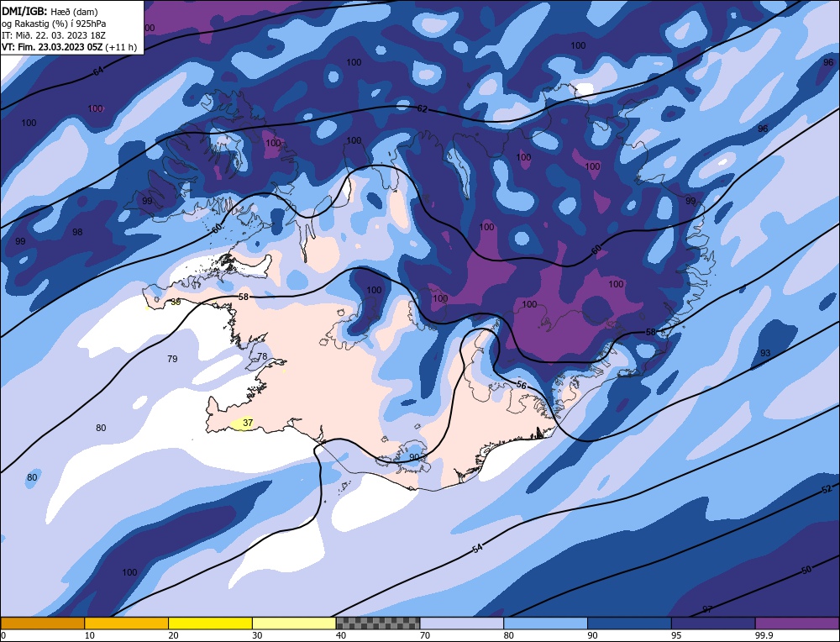Screen dimensions: 840x642
Task: Click the orange 10–20 legend swatch
Action: click(x=127, y=623)
